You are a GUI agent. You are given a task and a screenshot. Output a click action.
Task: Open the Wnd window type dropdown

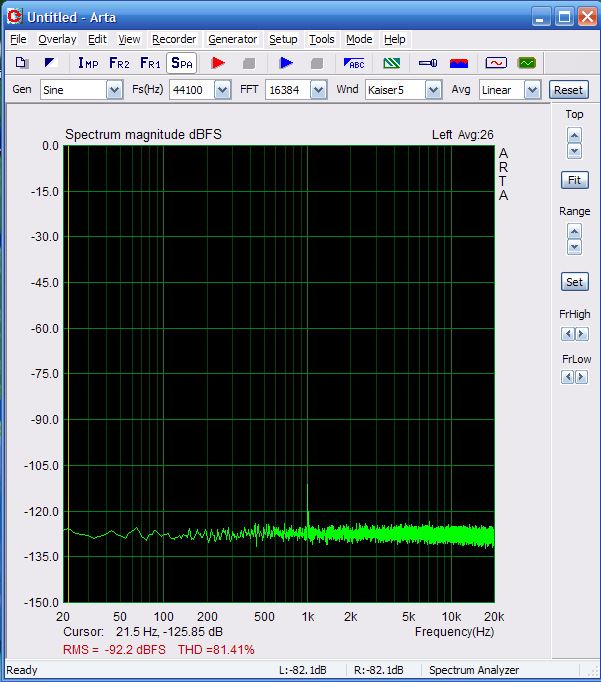434,90
